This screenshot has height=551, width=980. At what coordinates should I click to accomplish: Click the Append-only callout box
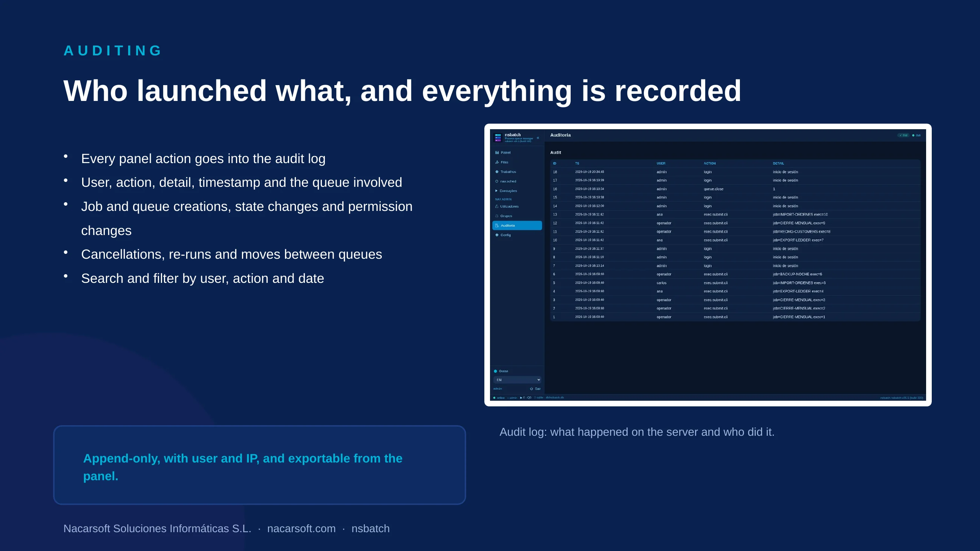coord(259,465)
